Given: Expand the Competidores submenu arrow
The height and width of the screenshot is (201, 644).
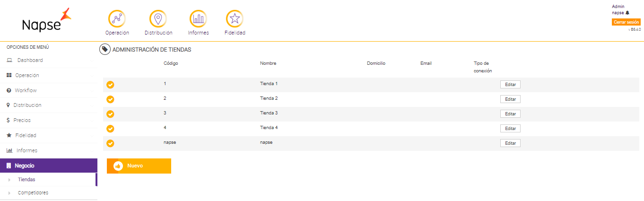Looking at the screenshot, I should [x=9, y=193].
